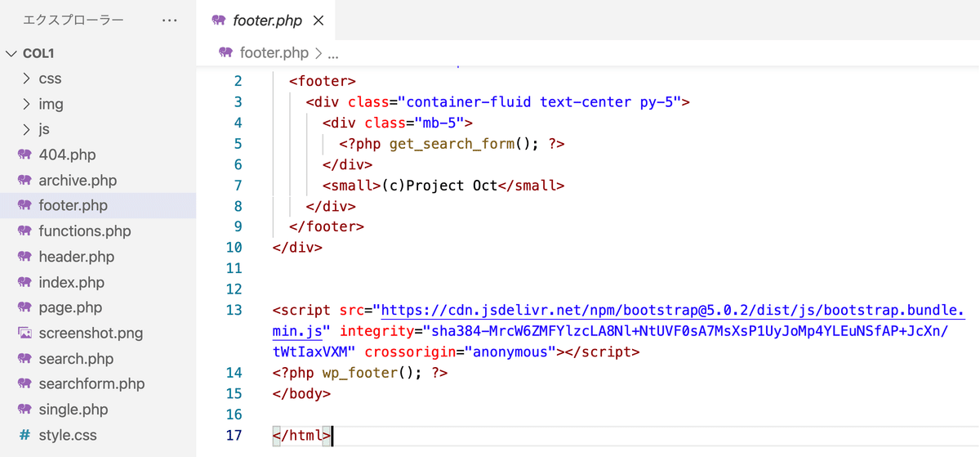Click the "container-fluid text-center py-5" class value
The width and height of the screenshot is (980, 457).
tap(539, 103)
